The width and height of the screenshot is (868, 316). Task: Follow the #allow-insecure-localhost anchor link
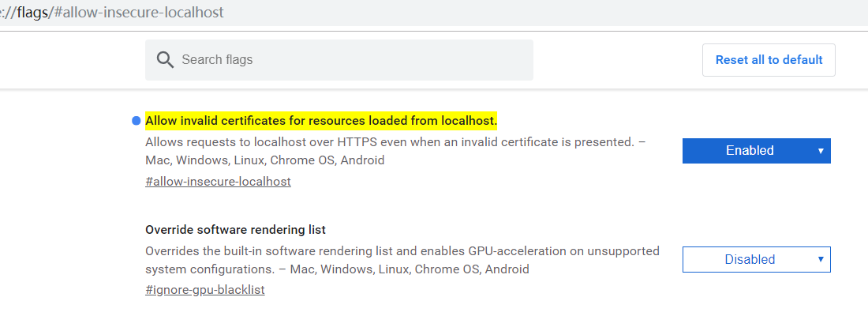tap(218, 182)
